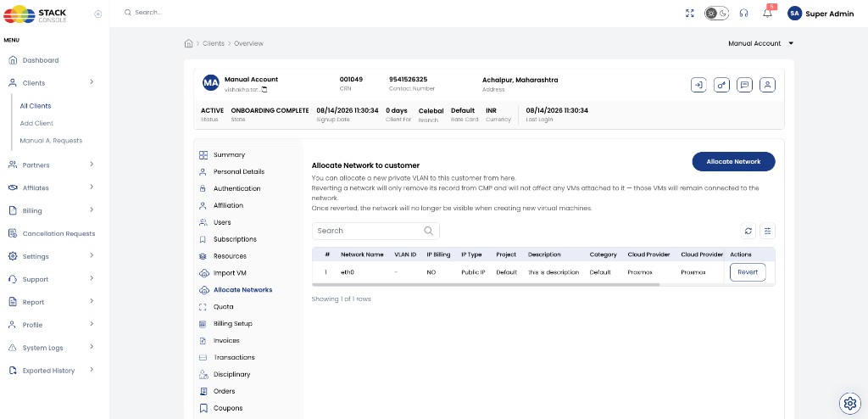Expand the Profile sidebar menu

pyautogui.click(x=51, y=324)
